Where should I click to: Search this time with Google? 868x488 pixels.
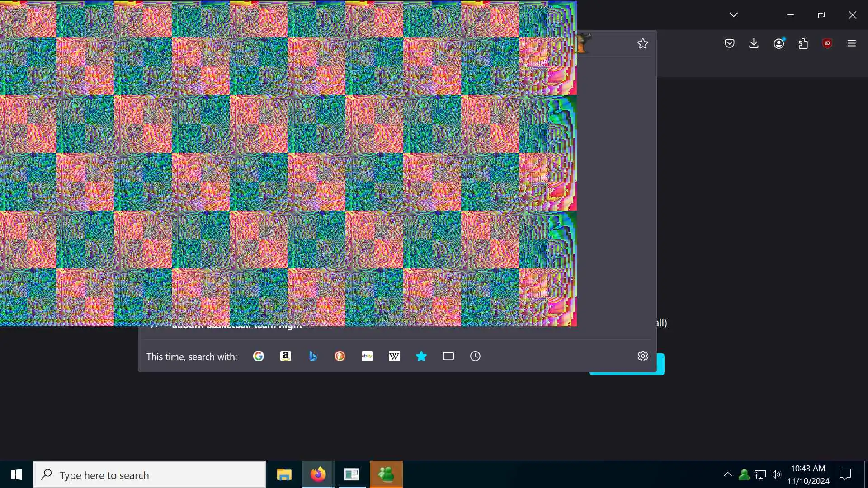click(x=259, y=357)
